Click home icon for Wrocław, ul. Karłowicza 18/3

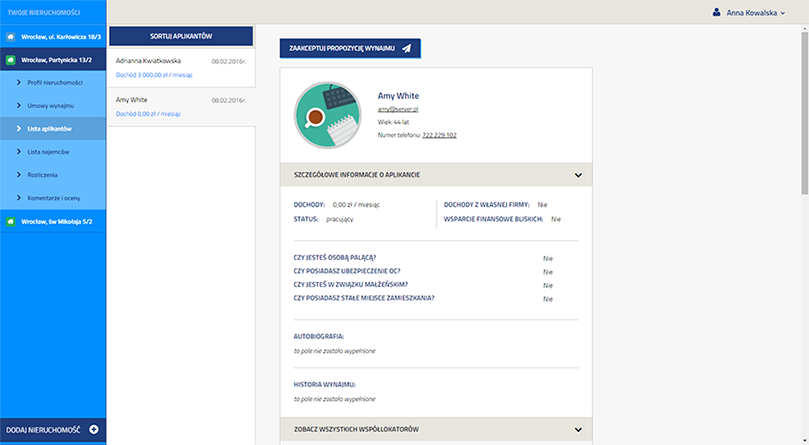[10, 37]
